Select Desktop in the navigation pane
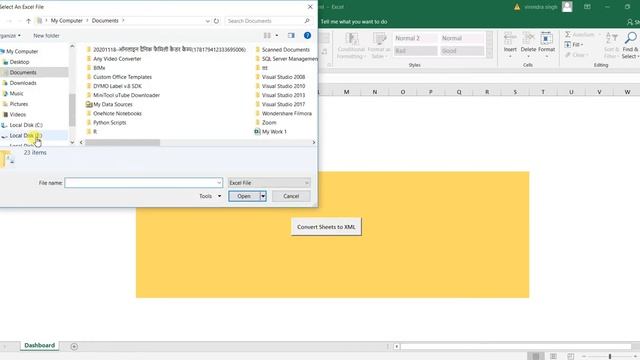Viewport: 640px width, 360px height. (19, 62)
